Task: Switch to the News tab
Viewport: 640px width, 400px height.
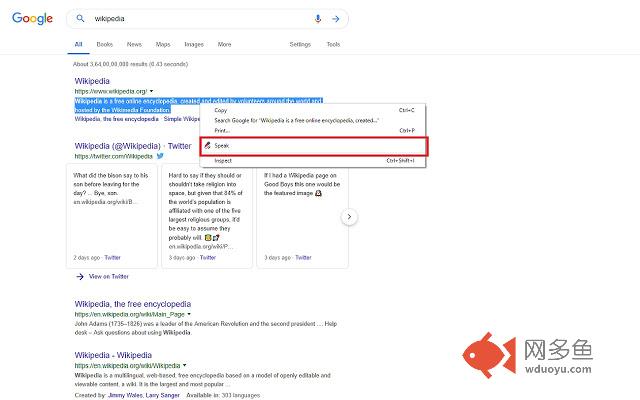Action: pos(134,44)
